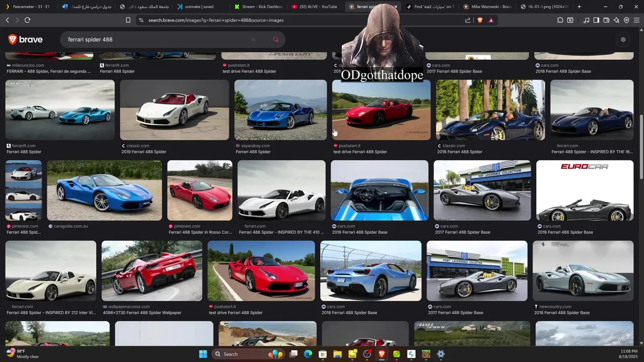Viewport: 644px width, 362px height.
Task: Open the Leo AI sparkle icon
Action: pyautogui.click(x=616, y=20)
